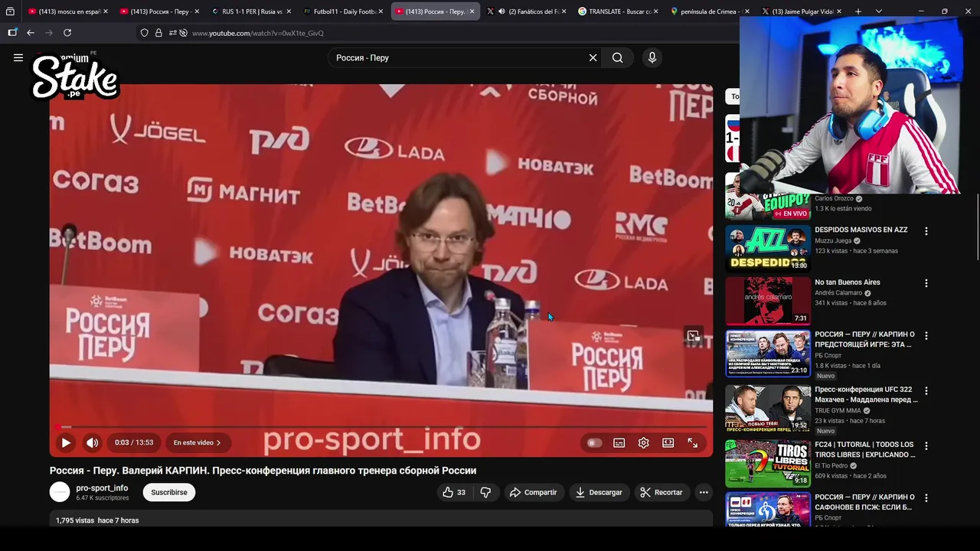This screenshot has width=980, height=551.
Task: Open YouTube hamburger guide menu
Action: [18, 57]
